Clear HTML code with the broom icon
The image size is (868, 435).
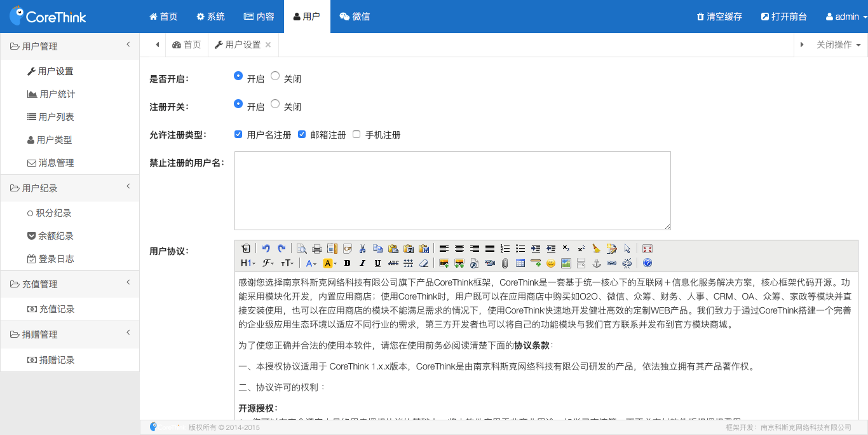pos(597,249)
